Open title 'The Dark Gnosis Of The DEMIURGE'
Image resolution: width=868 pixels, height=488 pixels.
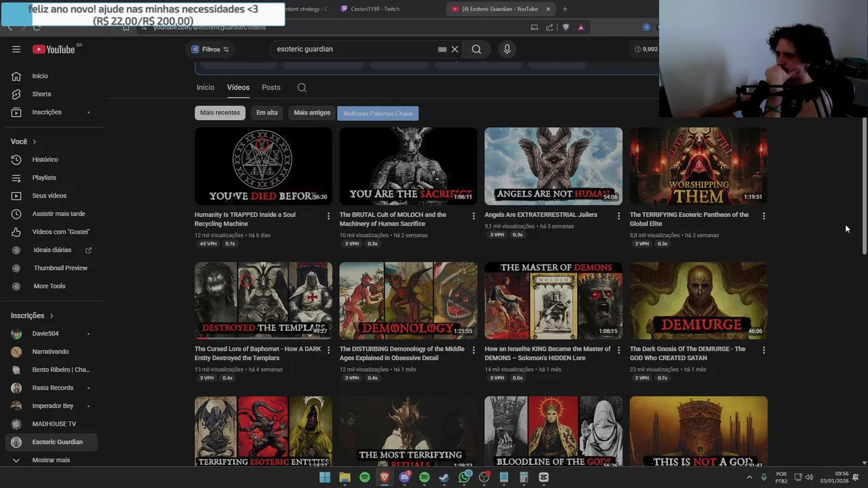[688, 353]
